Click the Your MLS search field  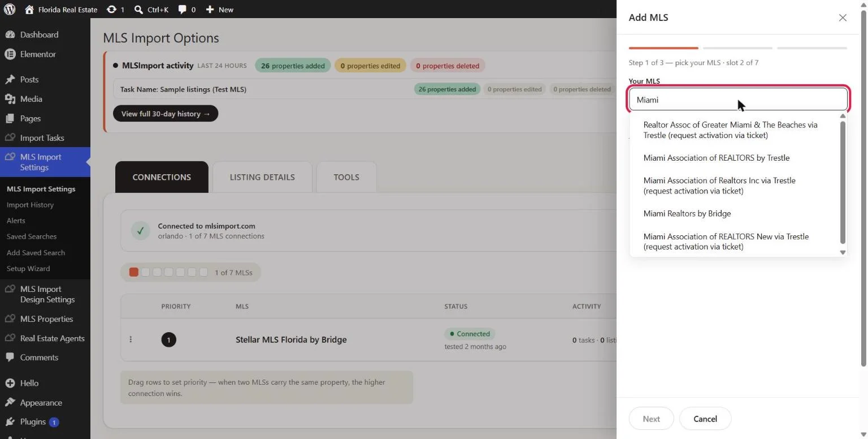click(738, 100)
